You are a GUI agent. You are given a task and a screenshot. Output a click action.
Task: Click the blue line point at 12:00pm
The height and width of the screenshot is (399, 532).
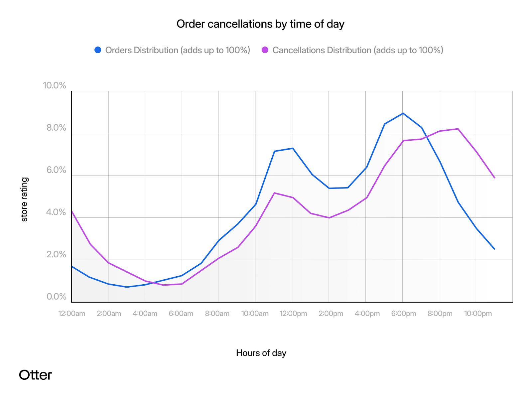292,148
